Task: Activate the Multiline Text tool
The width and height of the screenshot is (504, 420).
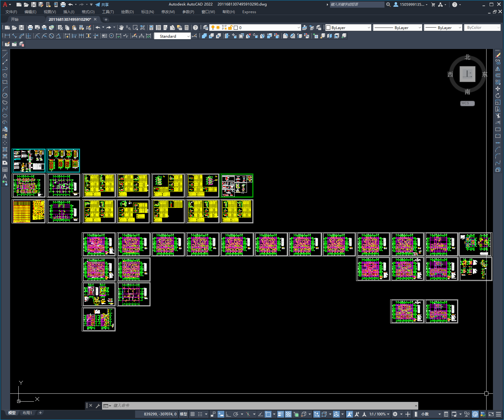Action: point(5,176)
